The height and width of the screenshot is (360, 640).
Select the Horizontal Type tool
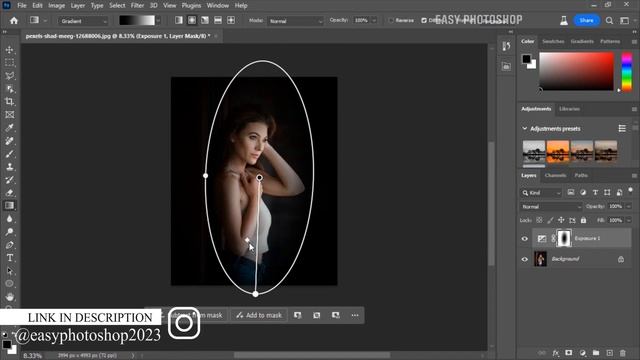coord(9,258)
